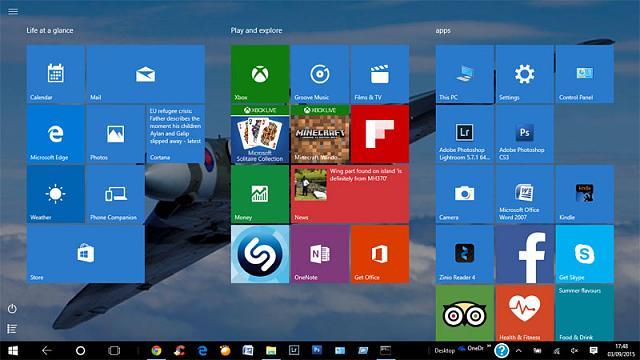
Task: Click the clock showing 01/09/2015
Action: click(621, 351)
